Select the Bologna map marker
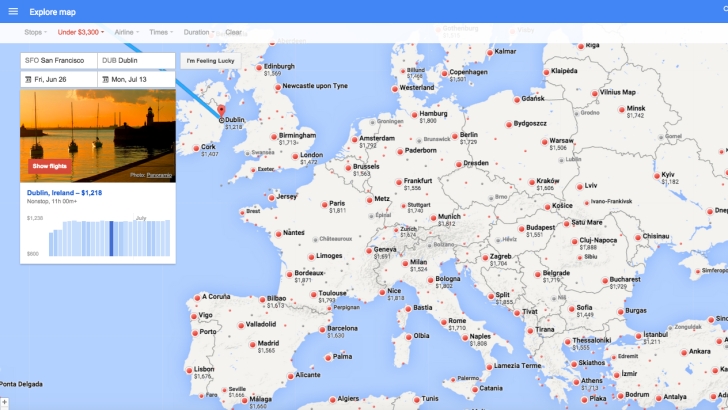 pyautogui.click(x=430, y=280)
